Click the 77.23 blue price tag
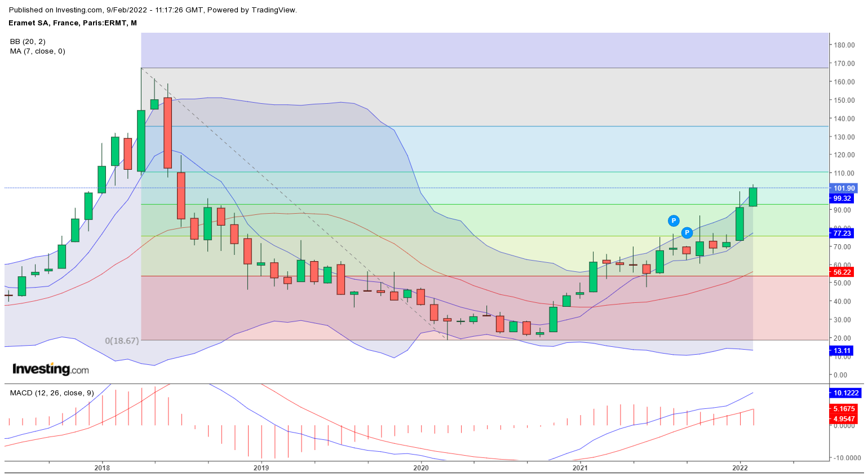 842,233
